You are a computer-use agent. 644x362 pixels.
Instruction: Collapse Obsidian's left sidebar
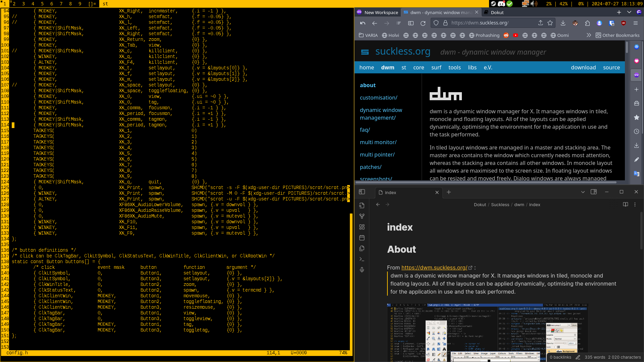(x=362, y=192)
